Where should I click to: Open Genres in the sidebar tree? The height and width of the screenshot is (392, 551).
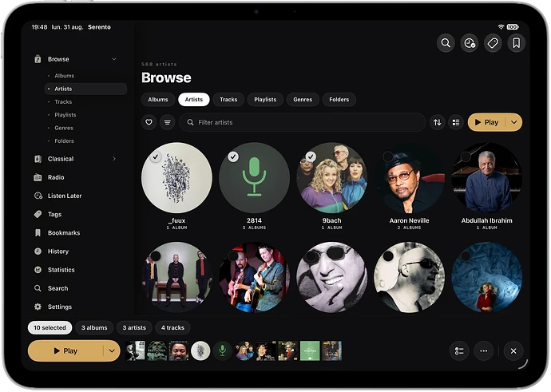pos(64,128)
